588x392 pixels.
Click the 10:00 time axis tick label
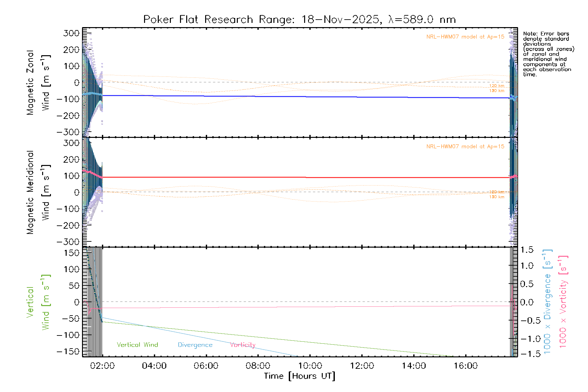coord(310,366)
